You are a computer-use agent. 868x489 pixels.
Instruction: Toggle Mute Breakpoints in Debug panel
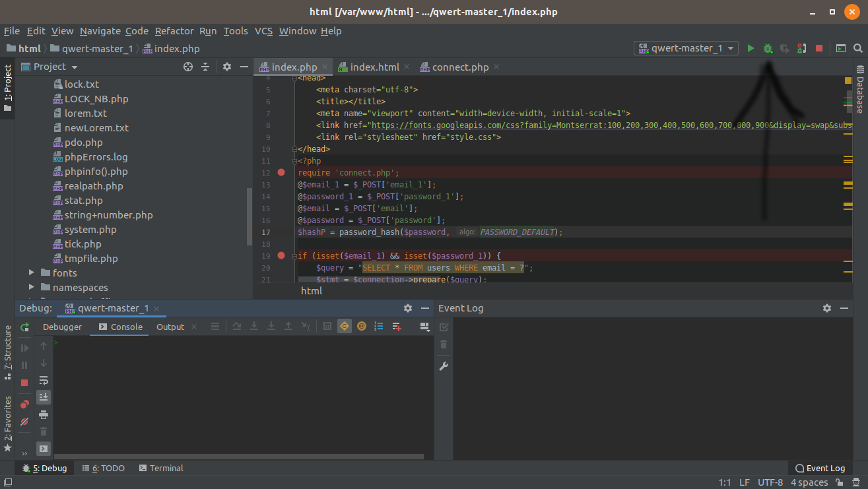(24, 421)
